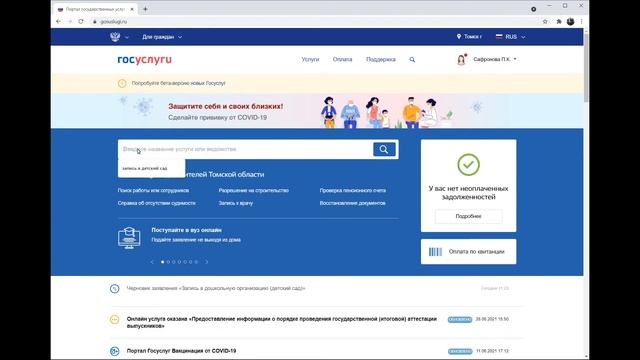Select the last carousel dot

(x=196, y=262)
